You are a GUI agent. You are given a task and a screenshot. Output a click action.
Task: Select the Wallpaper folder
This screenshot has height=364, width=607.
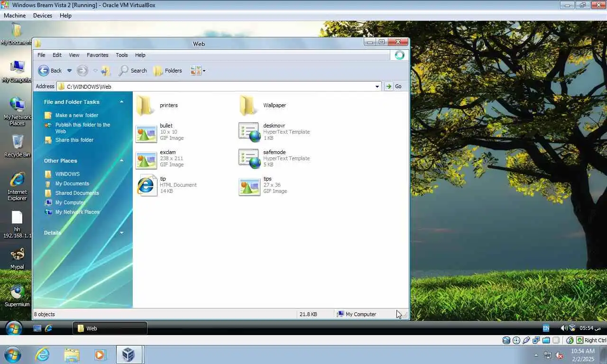[x=263, y=105]
